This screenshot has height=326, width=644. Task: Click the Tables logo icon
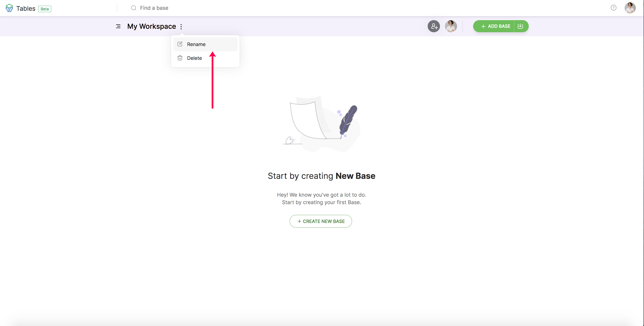(x=9, y=8)
